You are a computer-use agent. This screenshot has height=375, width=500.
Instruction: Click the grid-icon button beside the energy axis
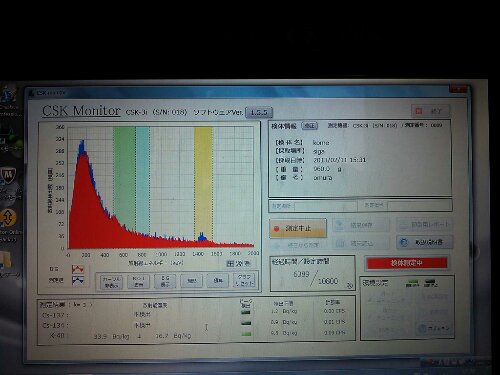(x=230, y=264)
